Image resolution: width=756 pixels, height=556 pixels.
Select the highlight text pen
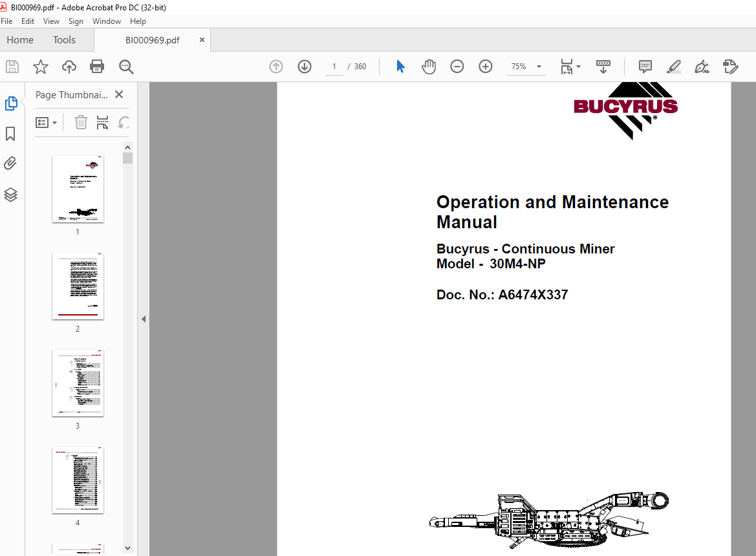[x=674, y=67]
